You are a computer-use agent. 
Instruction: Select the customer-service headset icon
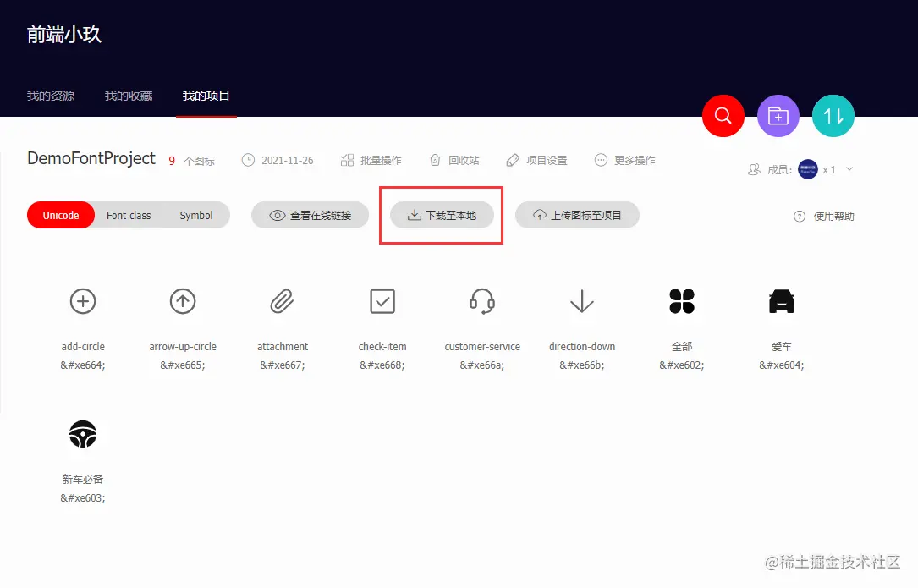tap(481, 300)
